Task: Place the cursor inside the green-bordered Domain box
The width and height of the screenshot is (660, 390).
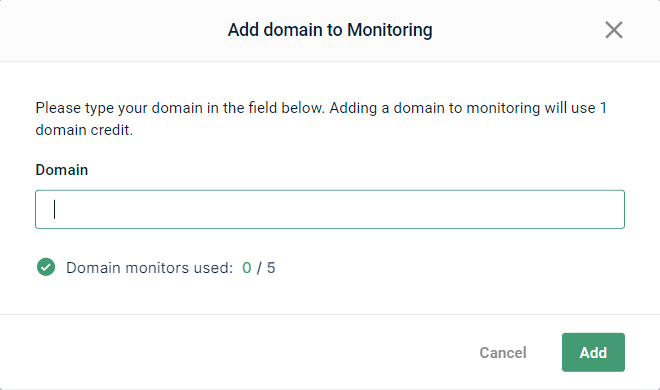Action: 330,210
